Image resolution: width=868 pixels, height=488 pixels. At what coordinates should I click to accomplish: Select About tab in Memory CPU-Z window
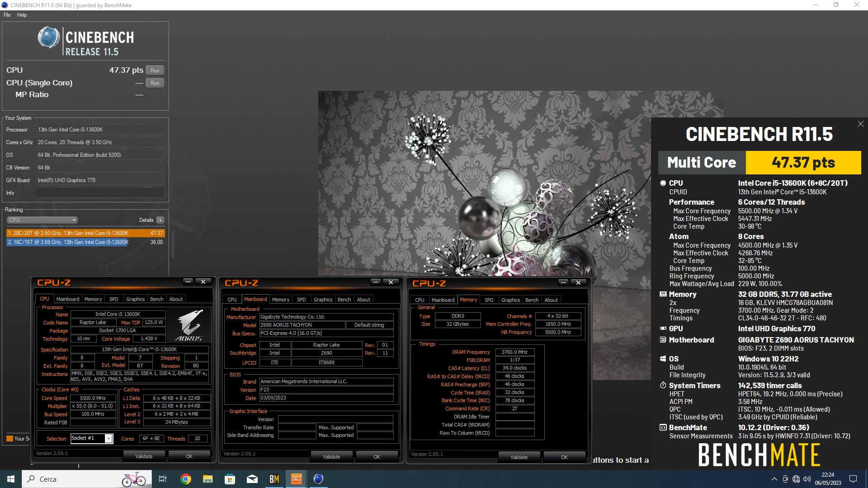[x=551, y=300]
